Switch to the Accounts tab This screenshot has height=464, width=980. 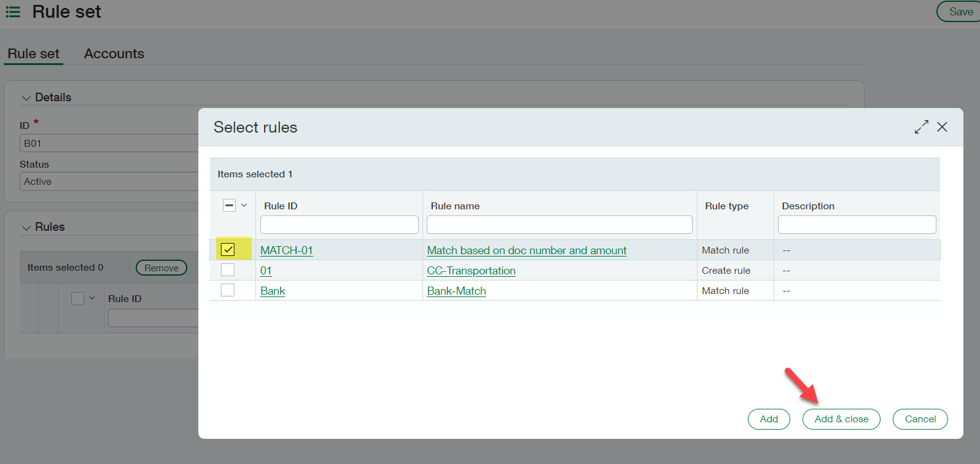114,54
